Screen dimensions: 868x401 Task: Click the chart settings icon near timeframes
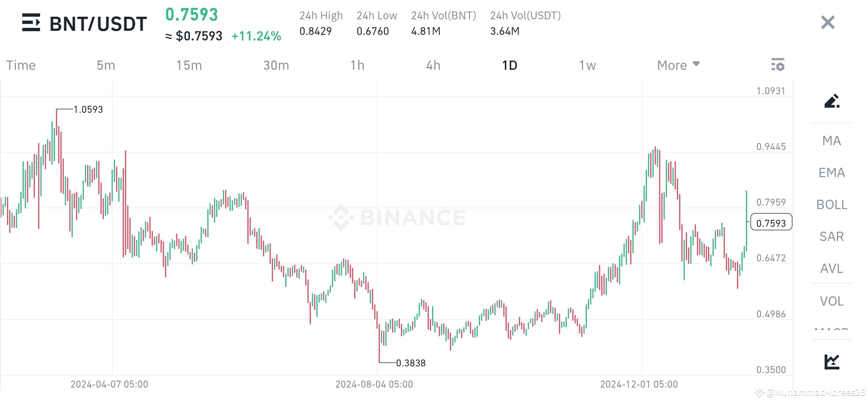tap(779, 65)
